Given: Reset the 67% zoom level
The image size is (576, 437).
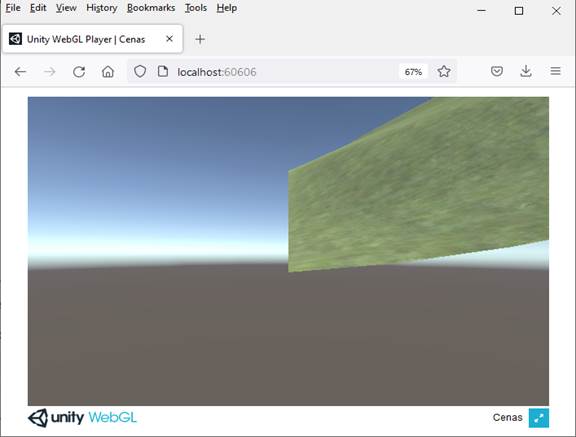Looking at the screenshot, I should click(413, 72).
